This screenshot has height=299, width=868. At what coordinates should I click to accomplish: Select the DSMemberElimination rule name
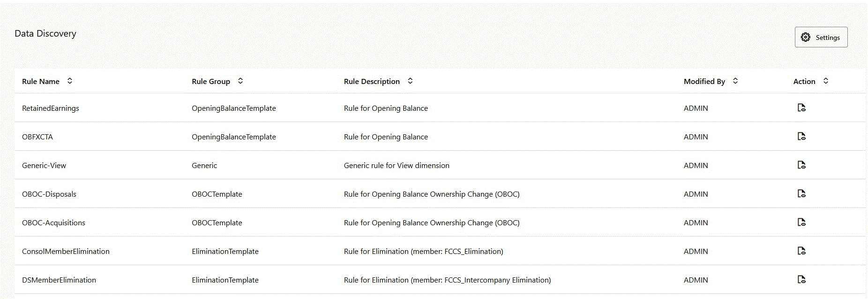[x=59, y=280]
